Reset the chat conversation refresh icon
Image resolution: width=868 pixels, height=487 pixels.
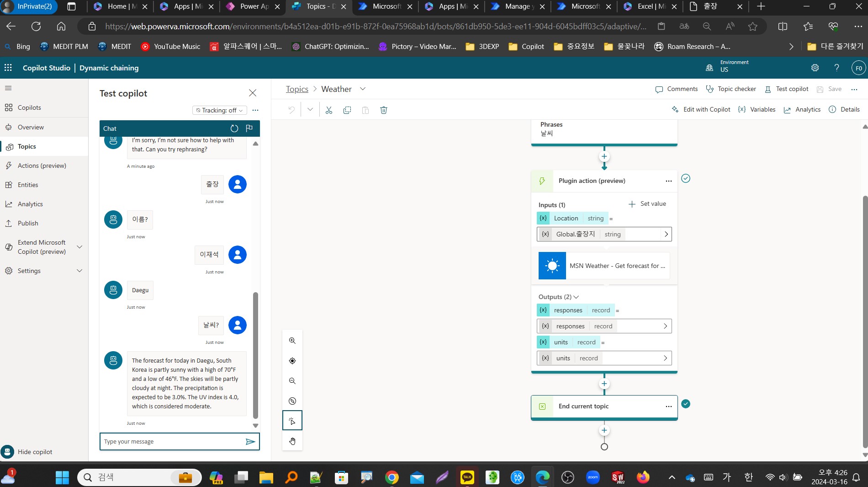(234, 128)
